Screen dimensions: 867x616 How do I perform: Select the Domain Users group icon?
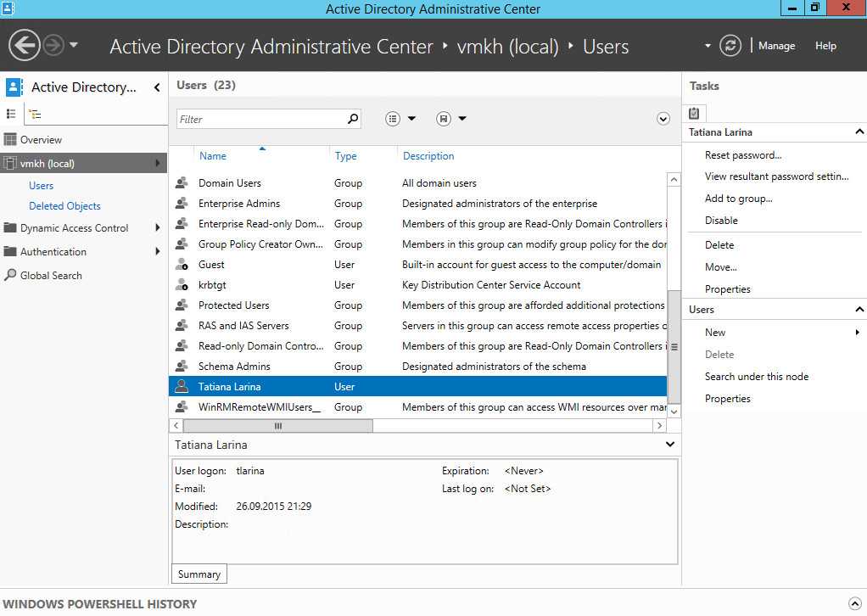tap(182, 183)
